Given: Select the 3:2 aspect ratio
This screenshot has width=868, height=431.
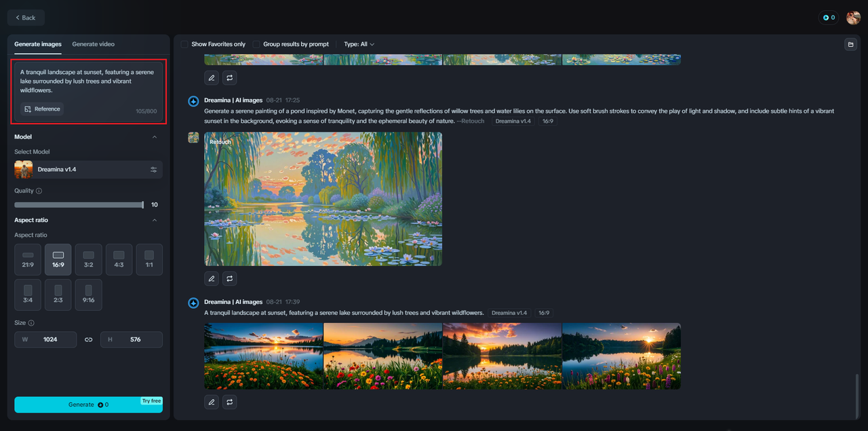Looking at the screenshot, I should [89, 259].
